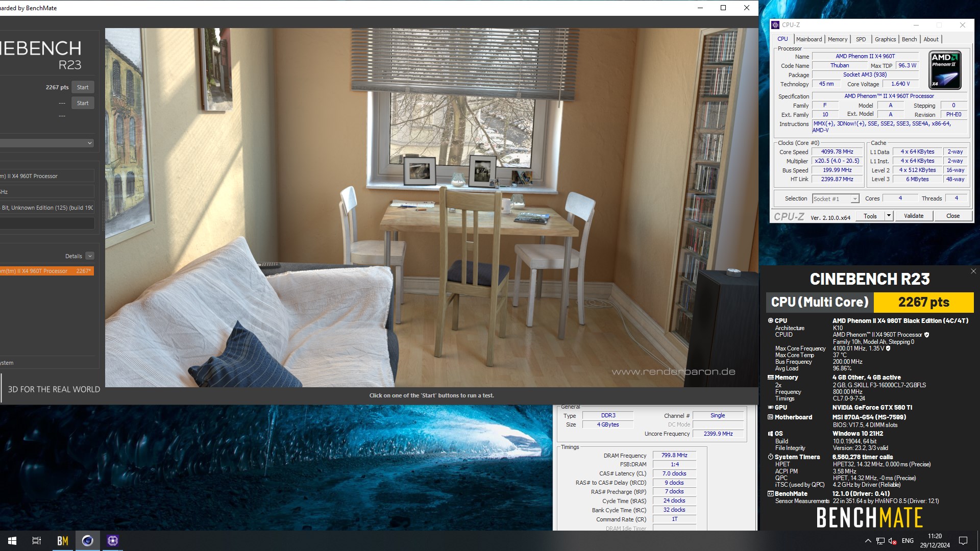Click the verified shield next to CPUID
The height and width of the screenshot is (551, 980).
pos(926,335)
